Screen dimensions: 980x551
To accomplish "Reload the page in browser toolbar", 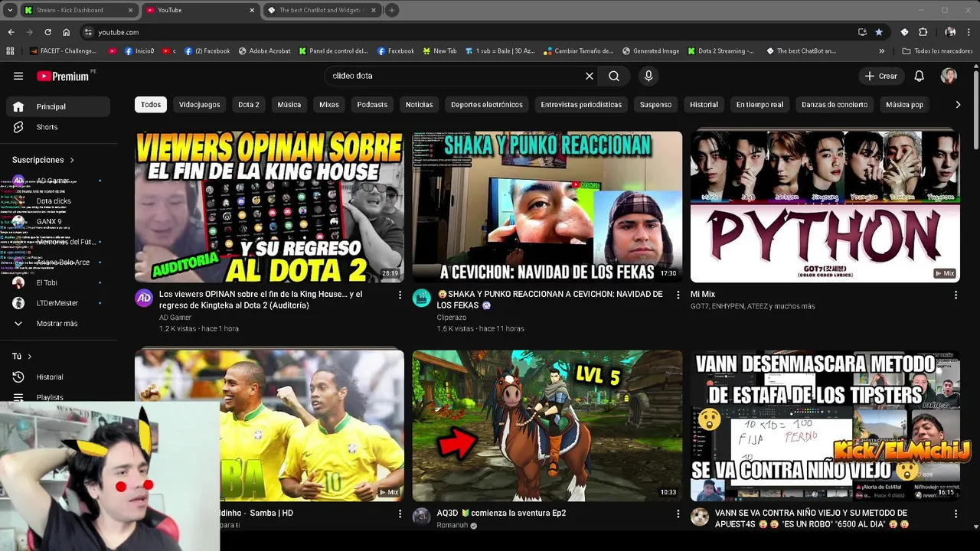I will coord(47,32).
